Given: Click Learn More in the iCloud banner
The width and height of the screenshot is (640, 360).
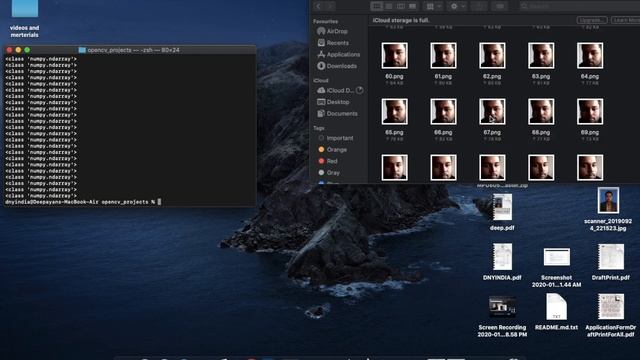Looking at the screenshot, I should [626, 20].
